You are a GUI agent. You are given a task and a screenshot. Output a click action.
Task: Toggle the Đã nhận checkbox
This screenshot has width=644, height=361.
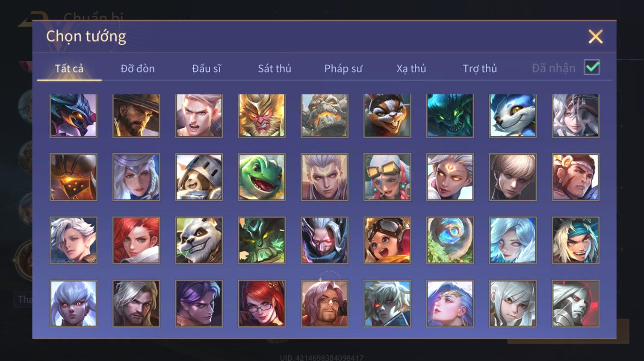(592, 68)
